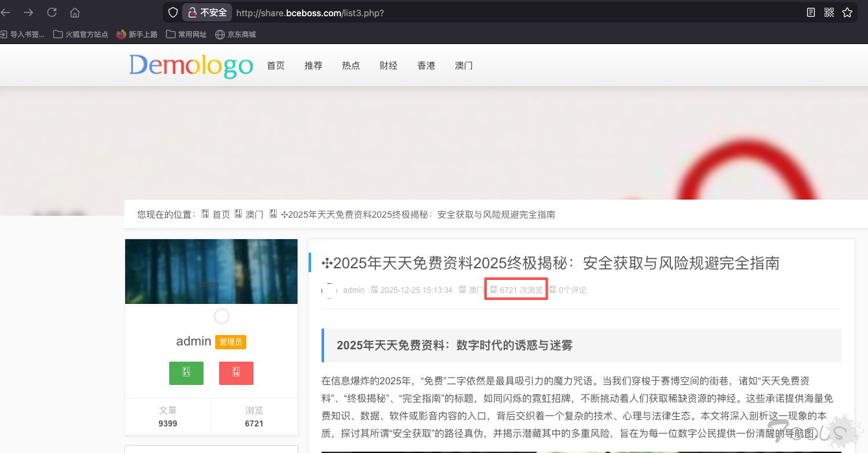This screenshot has width=868, height=453.
Task: Click the 不安全 security indicator
Action: 207,12
